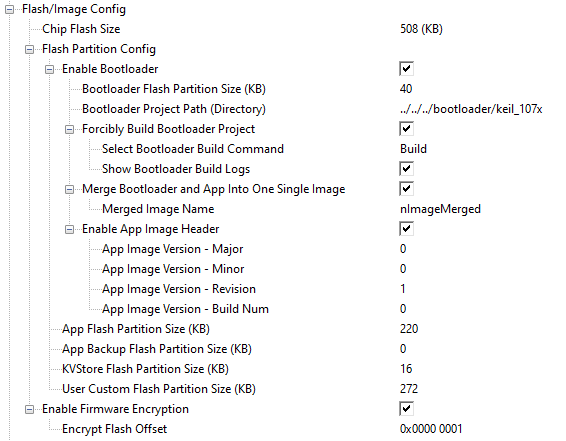The image size is (566, 441).
Task: Edit the bootloader project path value
Action: (x=471, y=109)
